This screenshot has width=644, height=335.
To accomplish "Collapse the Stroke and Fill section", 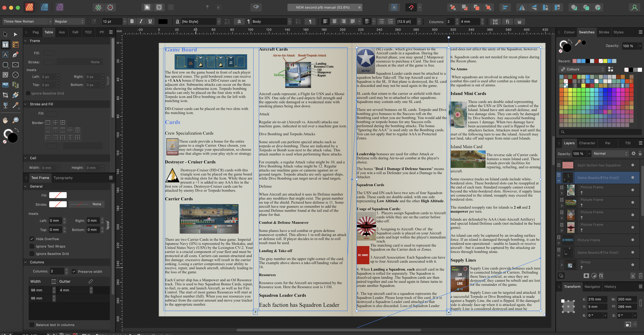I will [x=25, y=104].
